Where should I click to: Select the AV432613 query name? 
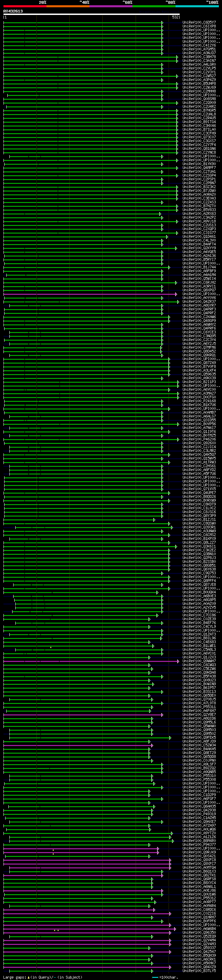pos(13,11)
